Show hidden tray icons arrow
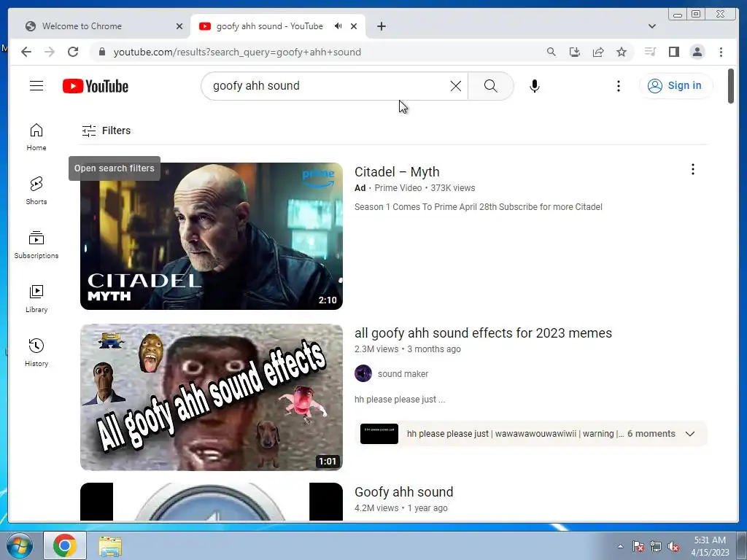The height and width of the screenshot is (560, 747). pos(620,546)
